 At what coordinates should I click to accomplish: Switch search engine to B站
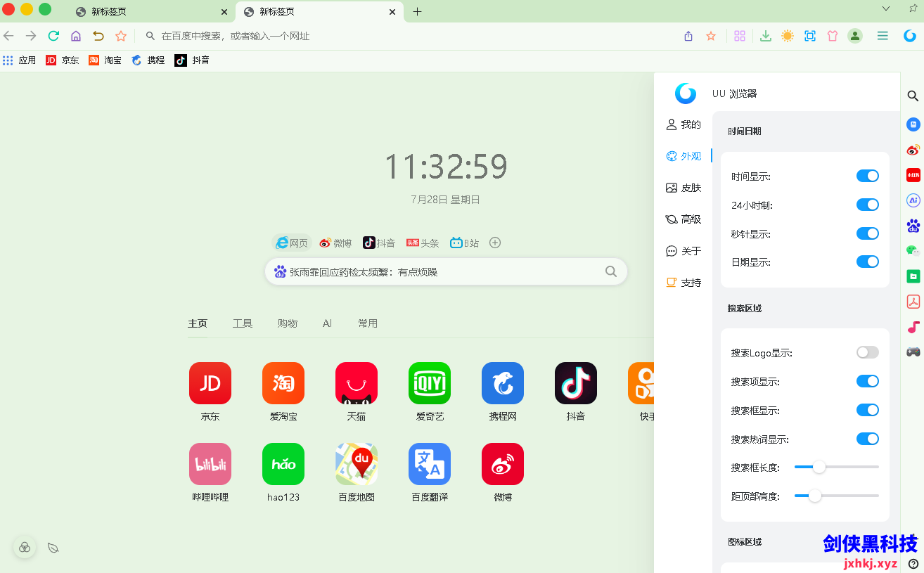pos(464,243)
